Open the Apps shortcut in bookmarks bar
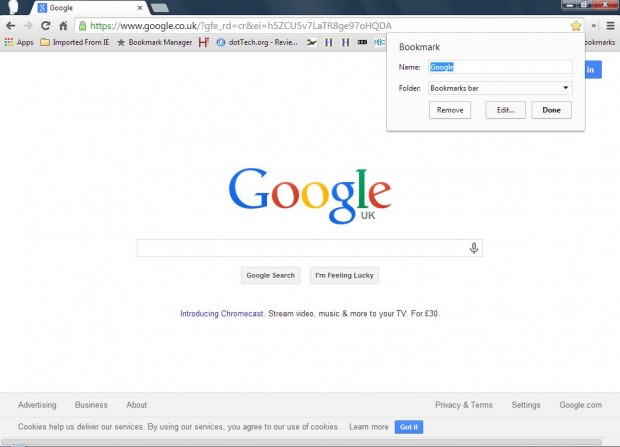The image size is (620, 447). point(19,42)
